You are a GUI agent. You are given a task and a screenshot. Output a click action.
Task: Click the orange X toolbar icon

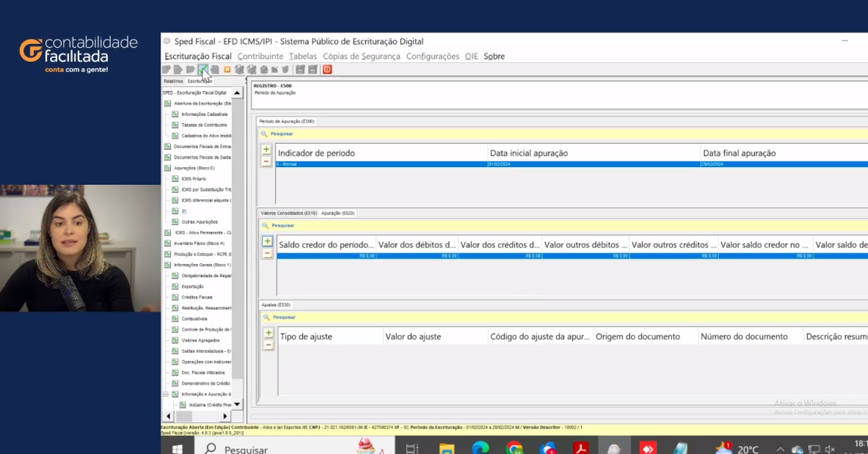pos(227,70)
